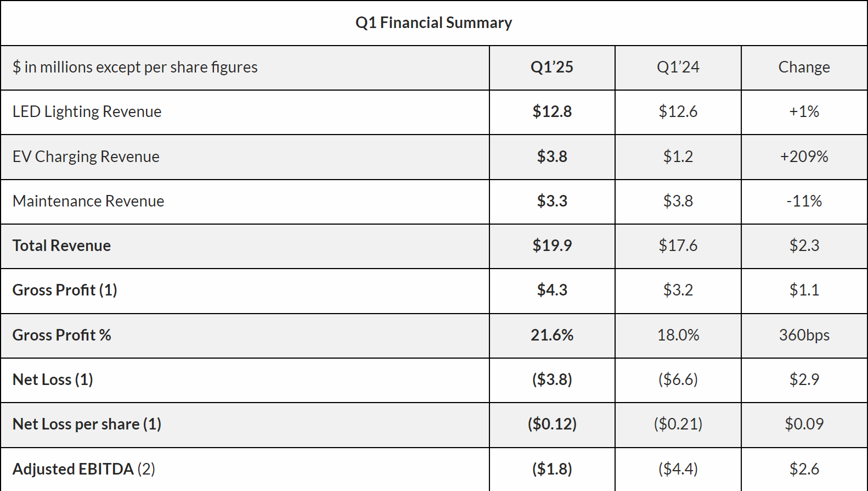Click the Change column header

tap(804, 67)
